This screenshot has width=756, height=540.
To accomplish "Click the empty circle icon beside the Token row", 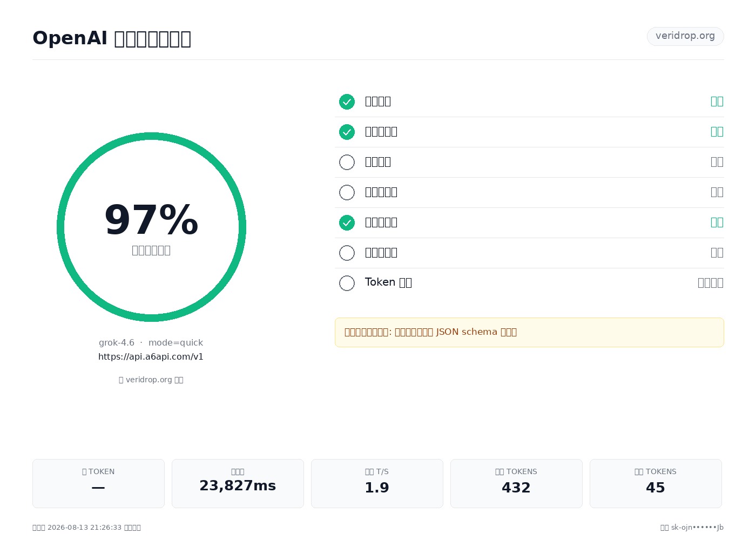I will pyautogui.click(x=347, y=283).
